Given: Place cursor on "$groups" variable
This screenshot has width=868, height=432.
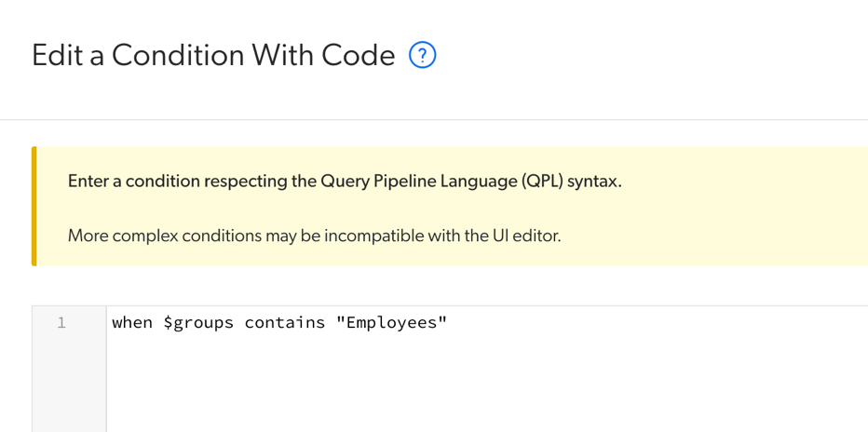Looking at the screenshot, I should 198,323.
